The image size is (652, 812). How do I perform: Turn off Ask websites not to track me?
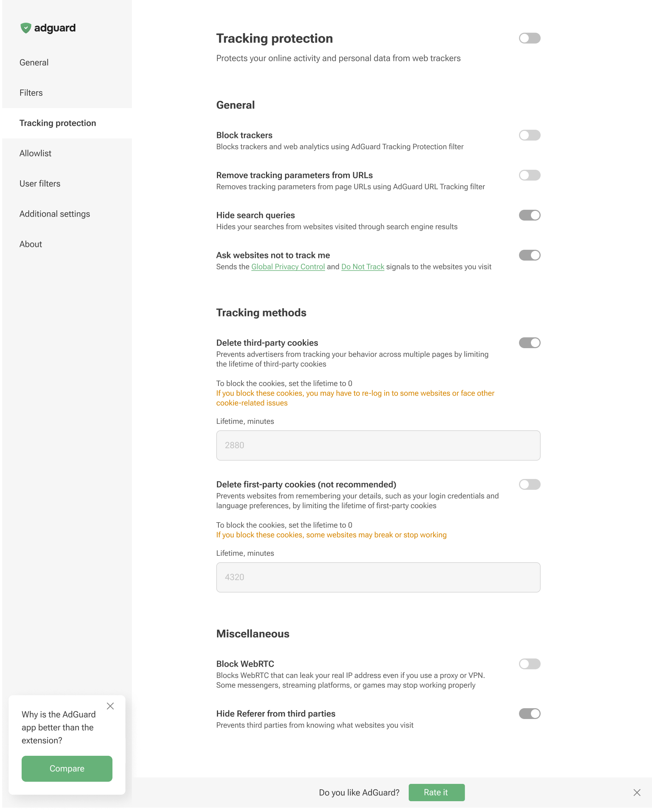(x=529, y=255)
